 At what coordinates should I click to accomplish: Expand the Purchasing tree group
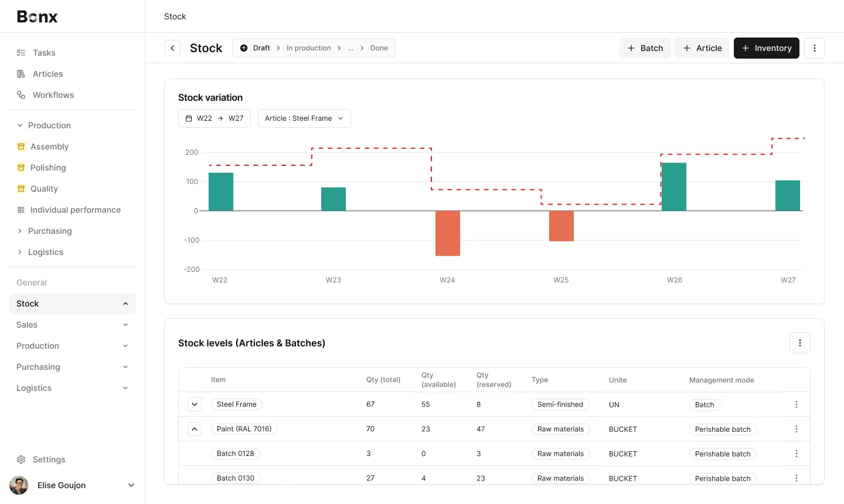coord(20,231)
